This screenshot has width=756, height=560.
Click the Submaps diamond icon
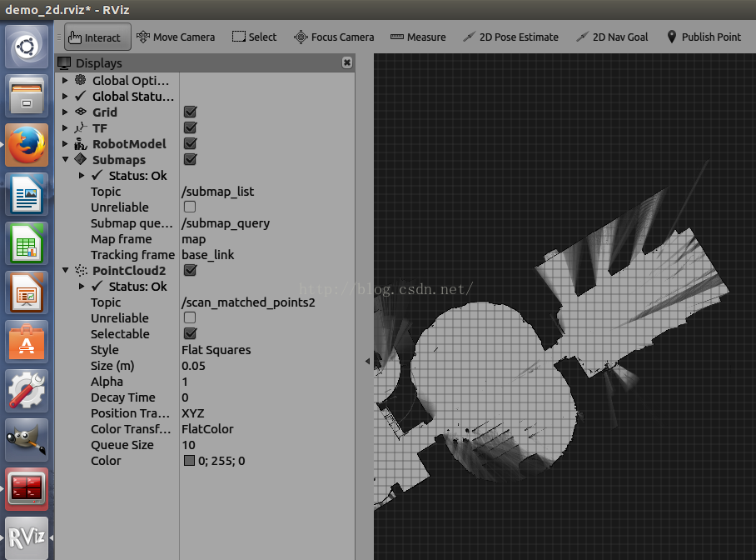coord(81,159)
